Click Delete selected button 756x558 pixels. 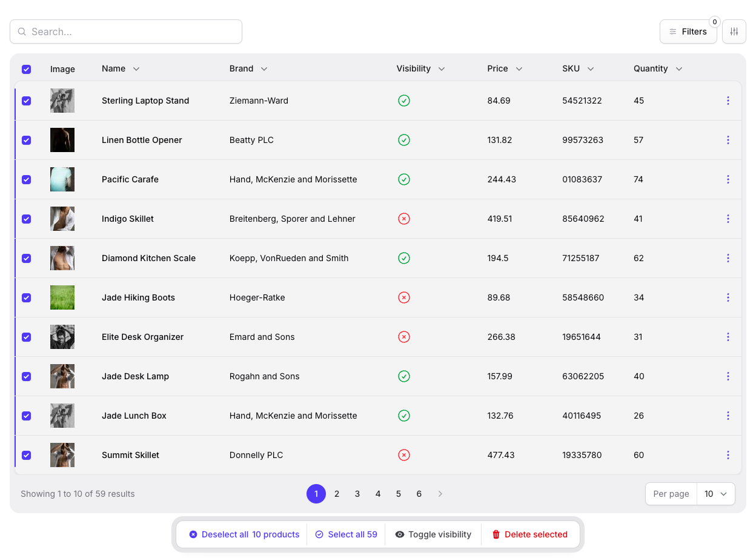point(529,534)
